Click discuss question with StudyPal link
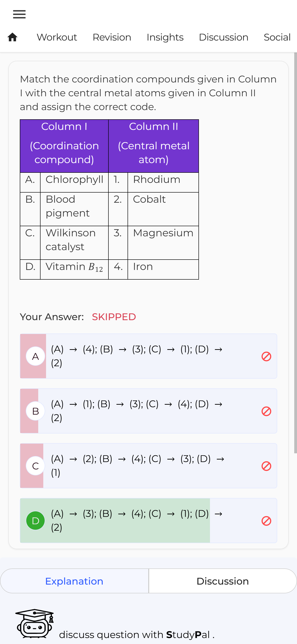This screenshot has width=297, height=644. click(137, 635)
